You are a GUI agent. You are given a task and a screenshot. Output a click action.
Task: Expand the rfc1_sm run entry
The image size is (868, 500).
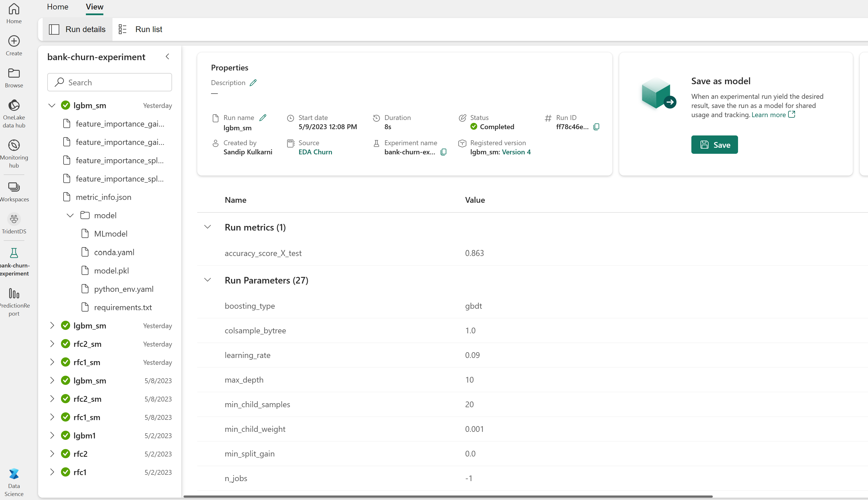click(52, 362)
